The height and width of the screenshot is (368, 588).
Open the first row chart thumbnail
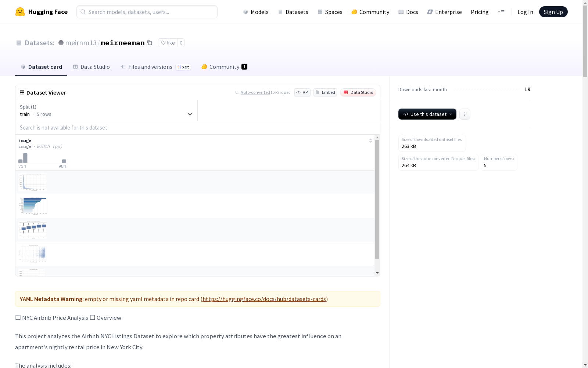pyautogui.click(x=33, y=182)
